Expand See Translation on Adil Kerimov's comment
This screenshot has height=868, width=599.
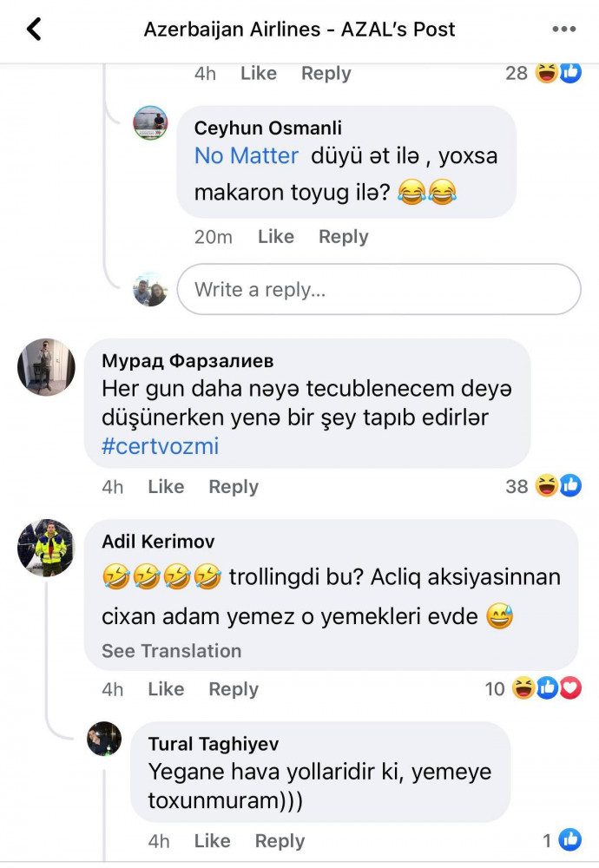pyautogui.click(x=172, y=651)
